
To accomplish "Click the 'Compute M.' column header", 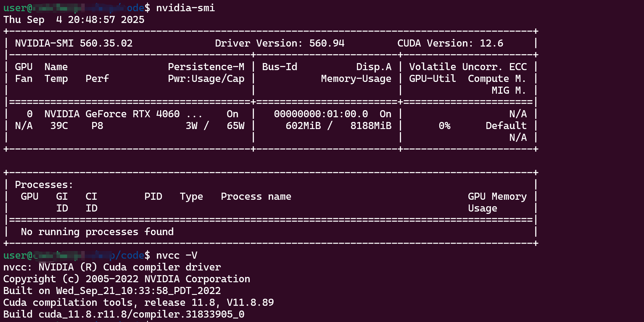I will (x=497, y=79).
